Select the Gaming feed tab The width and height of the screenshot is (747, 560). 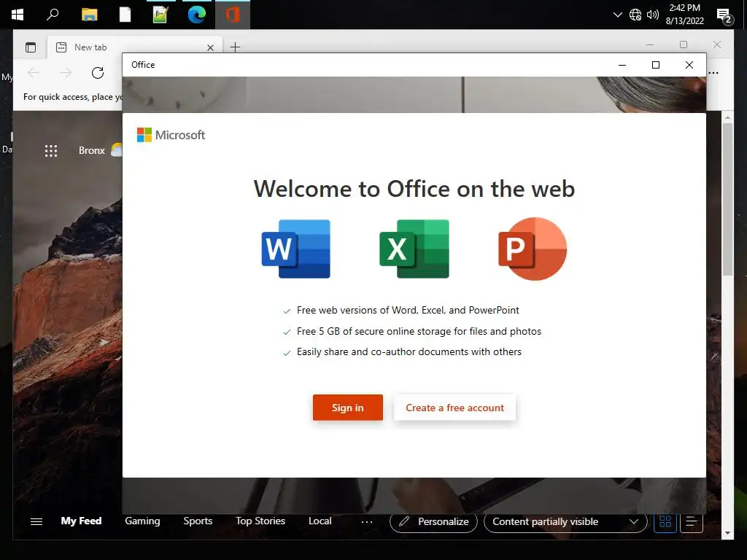coord(142,521)
